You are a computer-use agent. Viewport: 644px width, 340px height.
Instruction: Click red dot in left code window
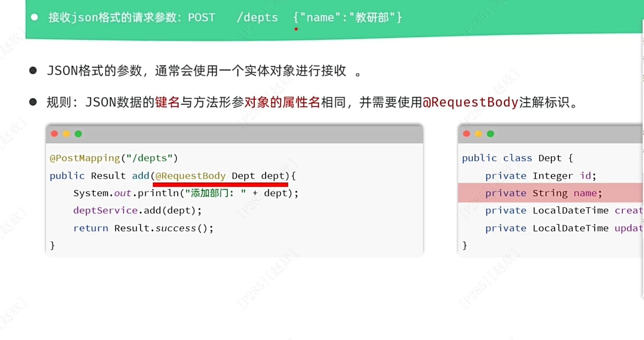[x=54, y=134]
